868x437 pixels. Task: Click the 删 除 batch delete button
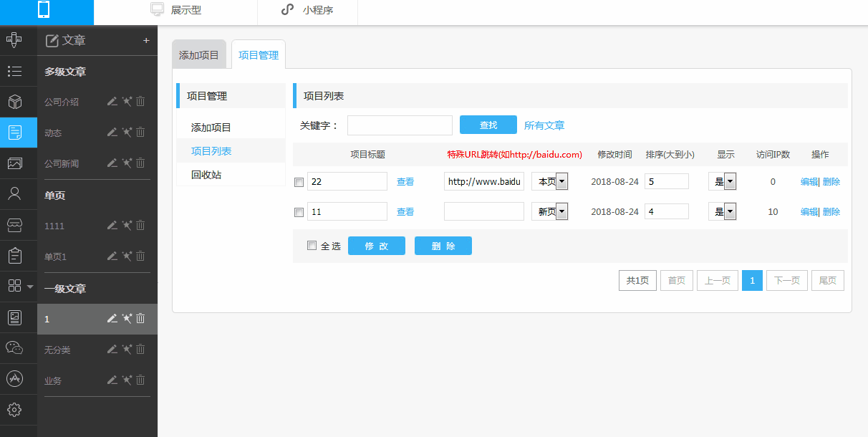443,246
